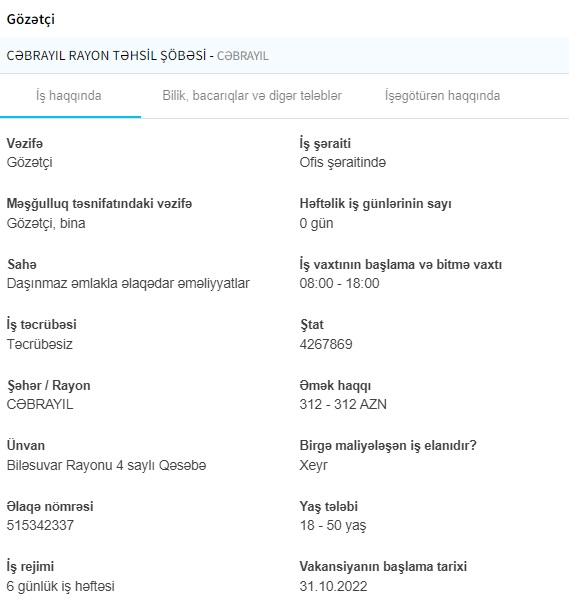Click the Vəzifə value Gözətçi

(30, 163)
